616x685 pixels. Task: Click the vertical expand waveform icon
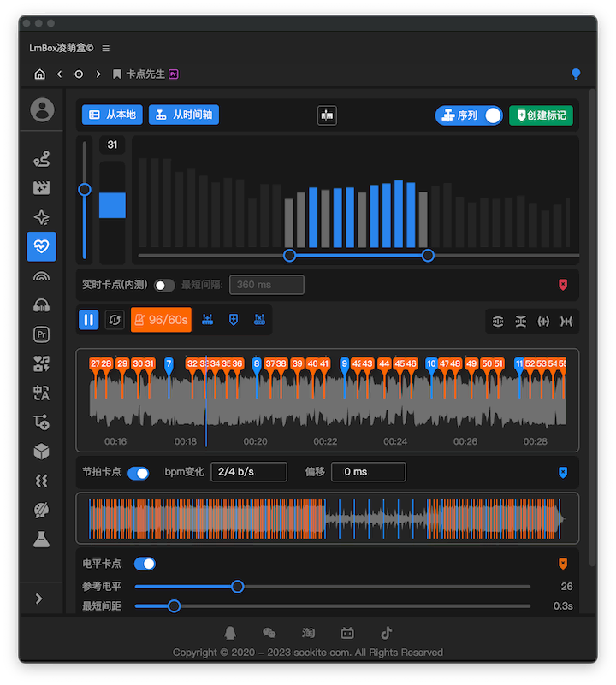498,322
